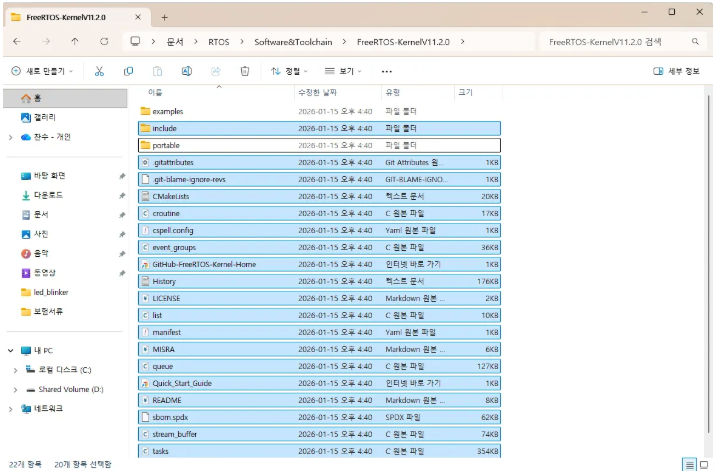Click the Copy icon in toolbar
714x474 pixels.
coord(128,71)
